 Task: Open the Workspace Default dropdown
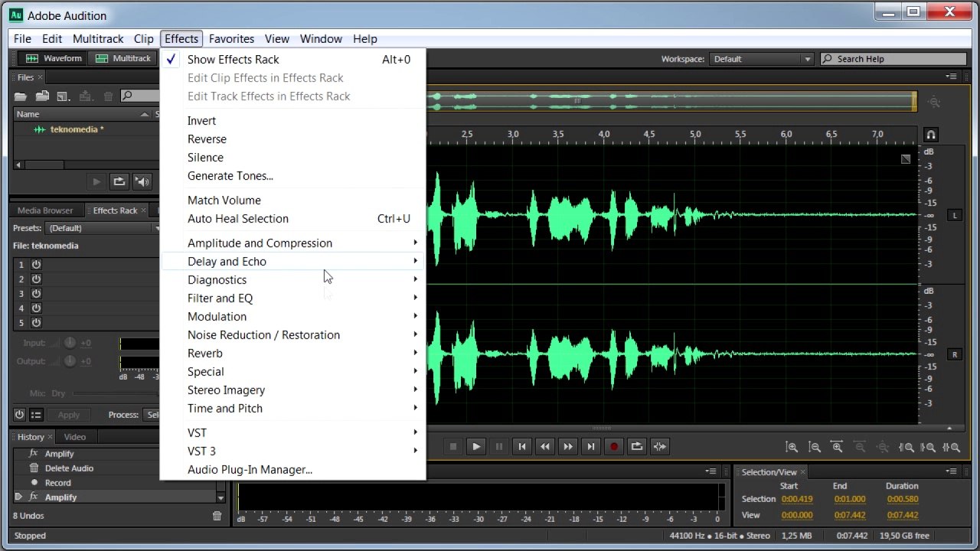coord(761,59)
